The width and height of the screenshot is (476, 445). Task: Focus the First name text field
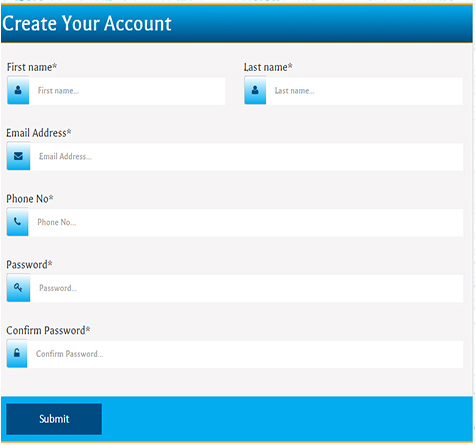pyautogui.click(x=127, y=91)
